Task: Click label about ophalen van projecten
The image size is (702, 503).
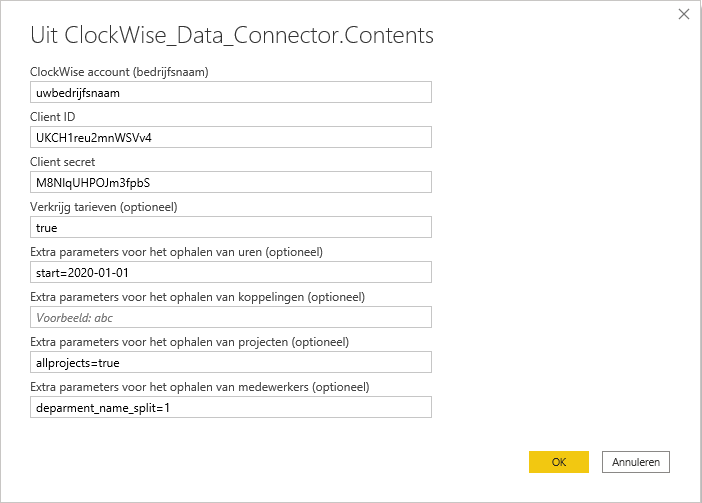Action: pyautogui.click(x=189, y=342)
